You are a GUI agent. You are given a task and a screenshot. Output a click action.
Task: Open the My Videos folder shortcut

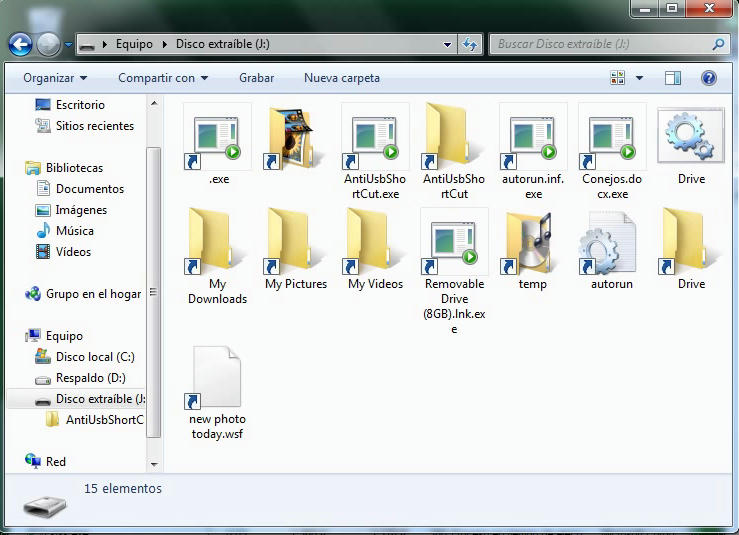[375, 242]
